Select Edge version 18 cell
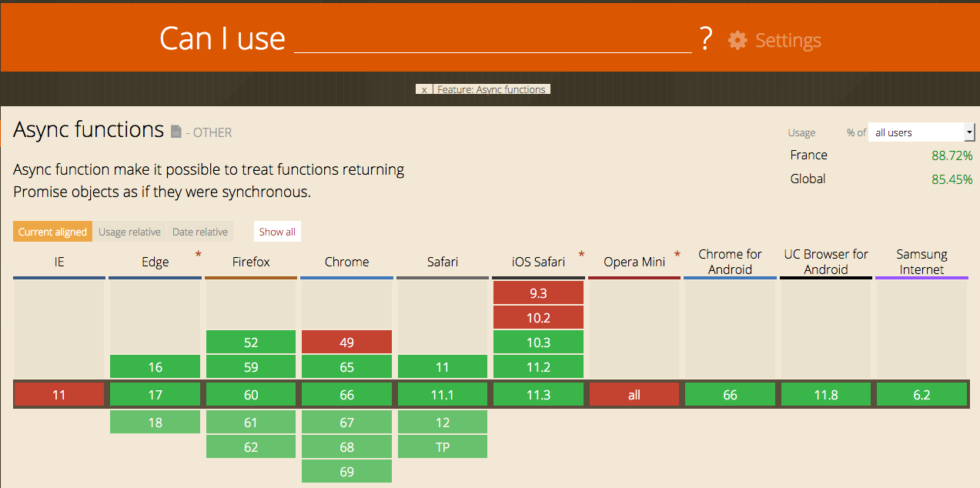 coord(155,423)
